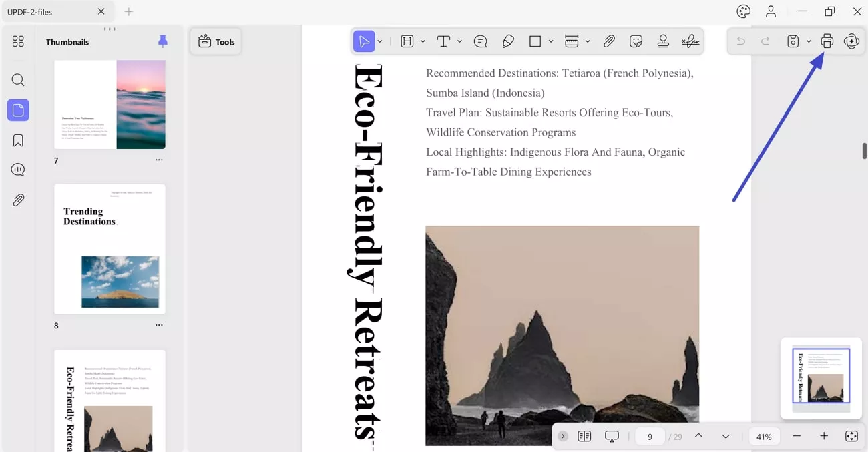Open the attachments panel in sidebar

click(x=18, y=200)
